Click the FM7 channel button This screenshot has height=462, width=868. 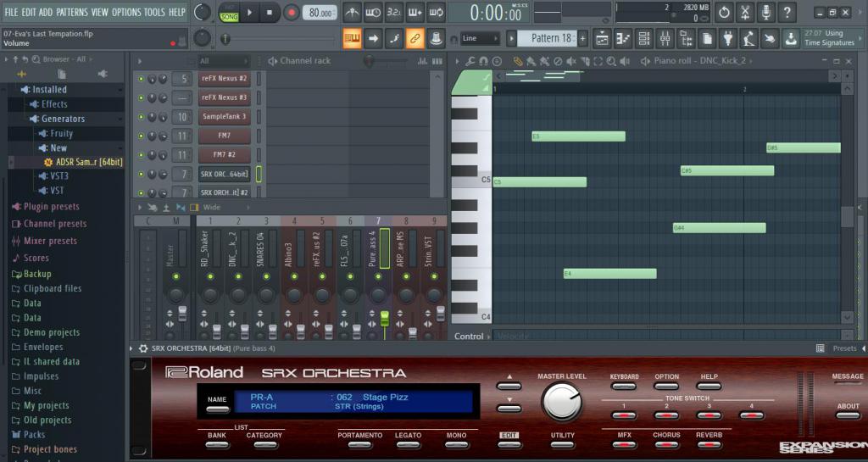point(224,136)
